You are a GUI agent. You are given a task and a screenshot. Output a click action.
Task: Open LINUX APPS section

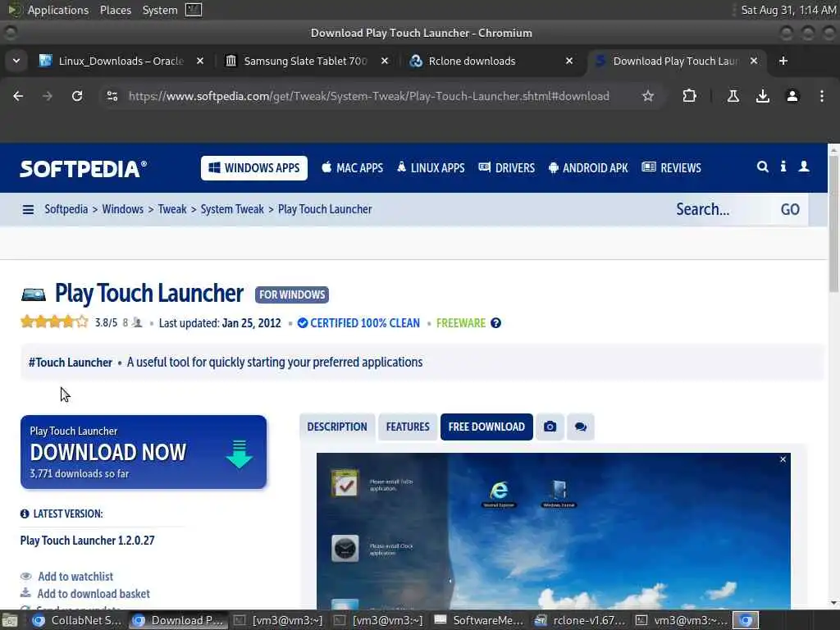coord(431,167)
